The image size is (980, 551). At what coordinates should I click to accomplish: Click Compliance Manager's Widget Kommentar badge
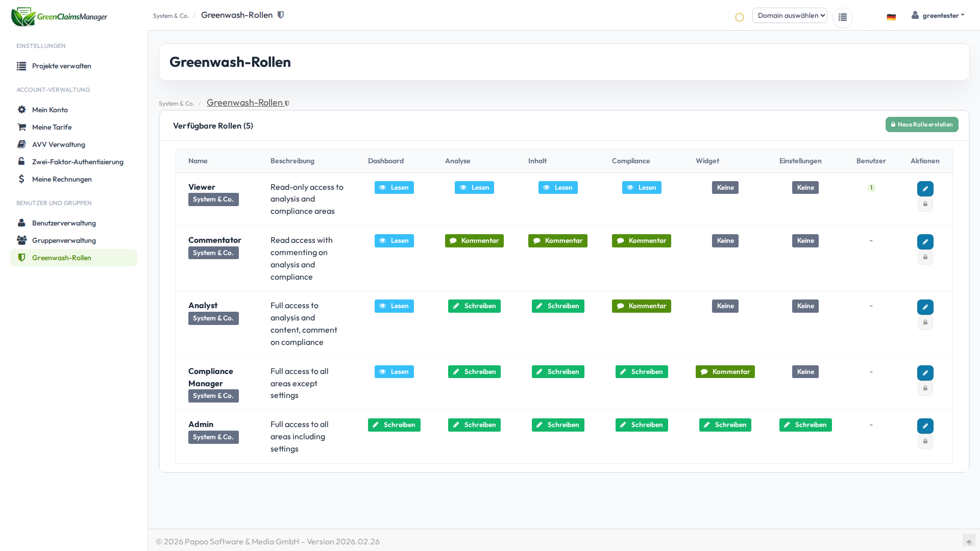[x=725, y=372]
